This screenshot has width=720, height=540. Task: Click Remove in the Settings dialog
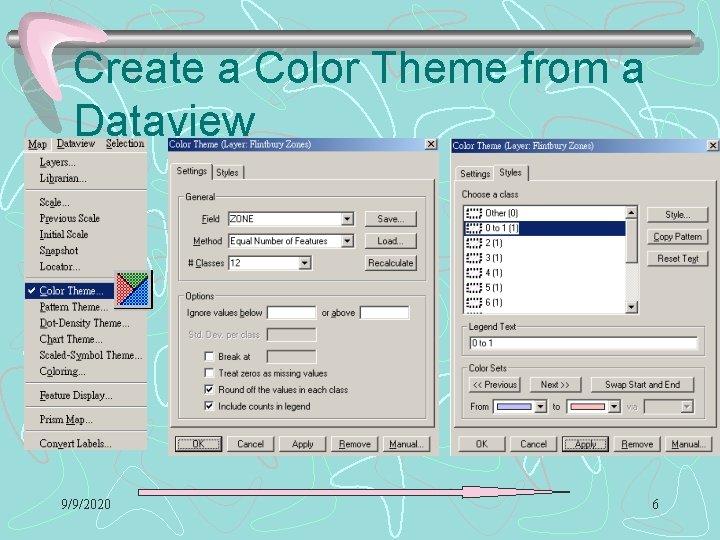click(355, 444)
